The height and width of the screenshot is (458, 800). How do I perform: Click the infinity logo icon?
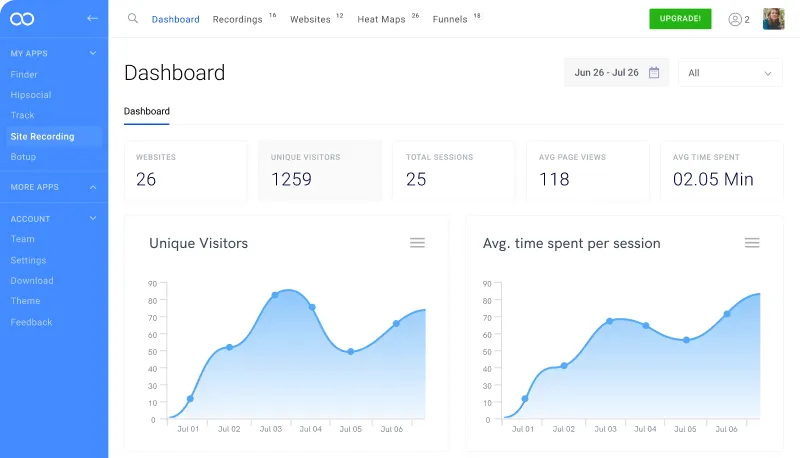click(x=22, y=19)
